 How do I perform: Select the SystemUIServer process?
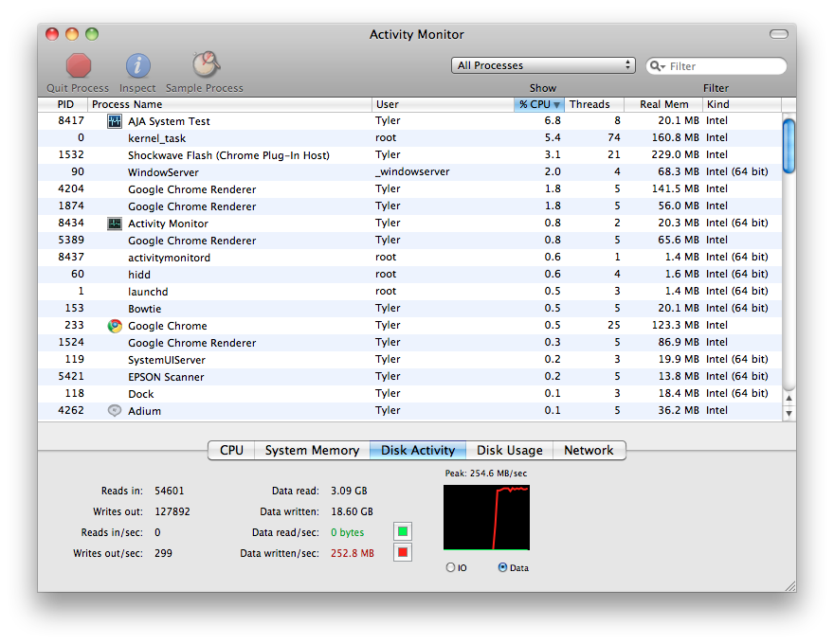tap(409, 360)
